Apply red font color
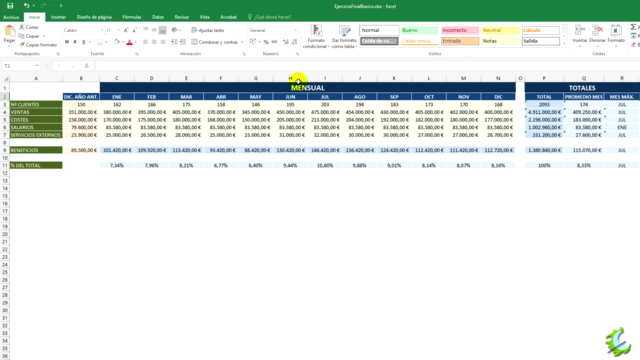Viewport: 640px width, 360px height. point(129,42)
